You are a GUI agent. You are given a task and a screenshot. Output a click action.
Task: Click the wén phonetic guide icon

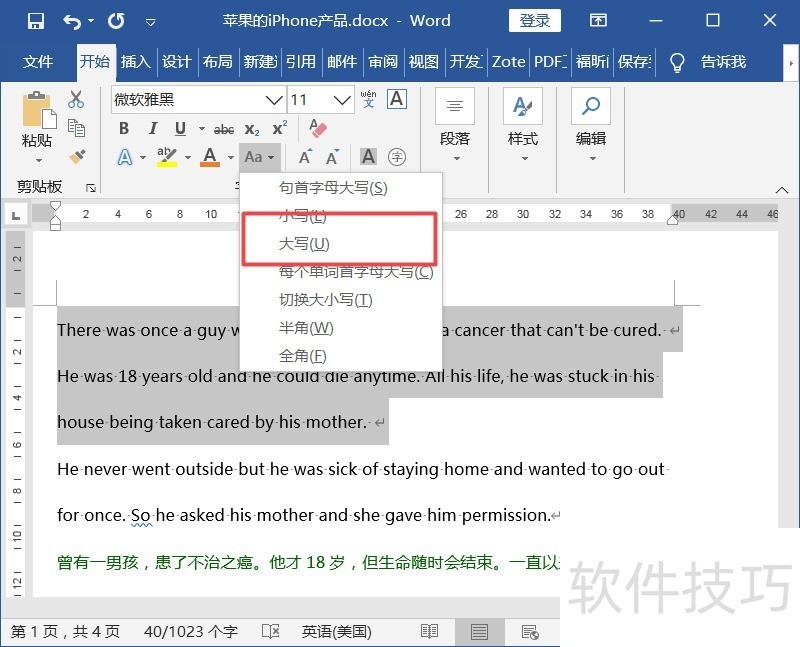click(x=368, y=99)
